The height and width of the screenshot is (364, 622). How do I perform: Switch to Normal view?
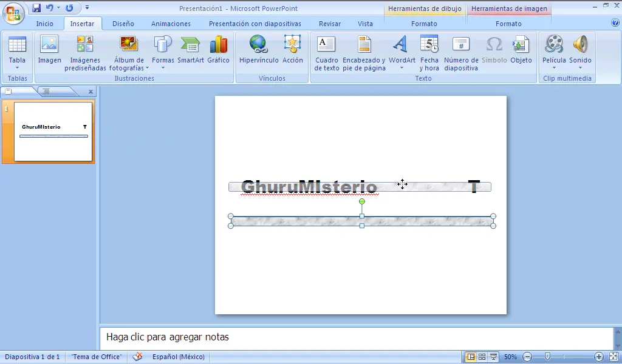(471, 357)
